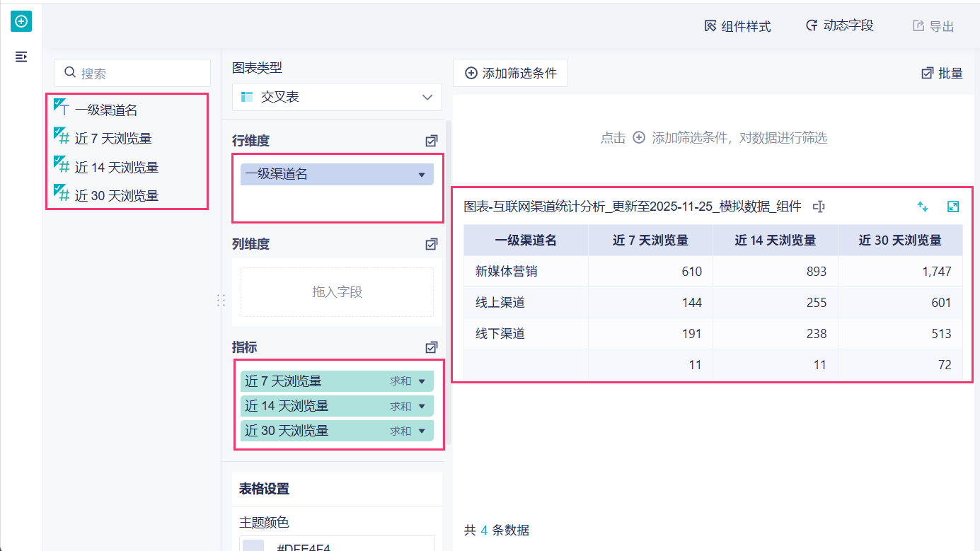Open row dimension expand icon

[x=431, y=141]
